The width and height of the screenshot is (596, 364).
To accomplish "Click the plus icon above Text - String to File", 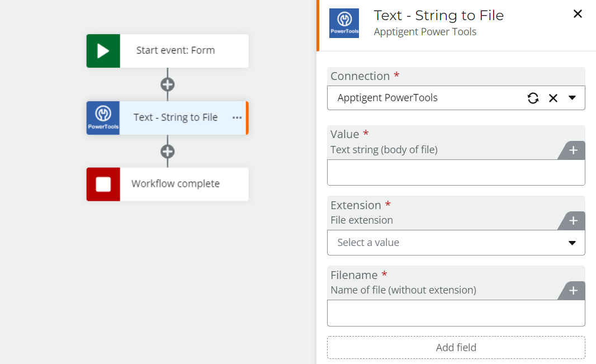I will coord(167,84).
